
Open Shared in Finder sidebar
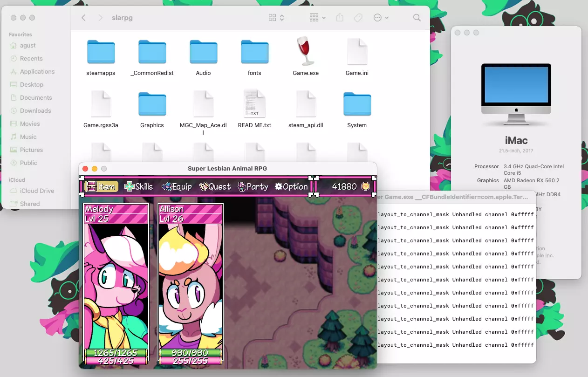[x=30, y=204]
